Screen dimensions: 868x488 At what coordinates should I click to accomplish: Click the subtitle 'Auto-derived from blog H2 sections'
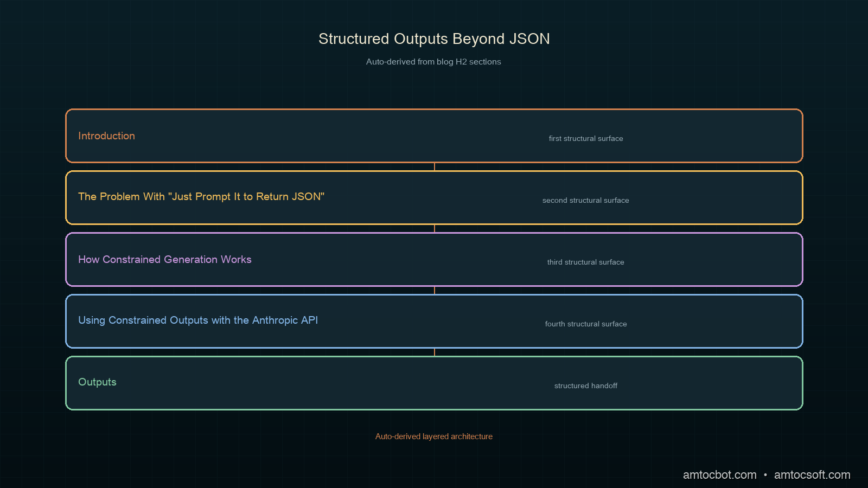tap(433, 62)
